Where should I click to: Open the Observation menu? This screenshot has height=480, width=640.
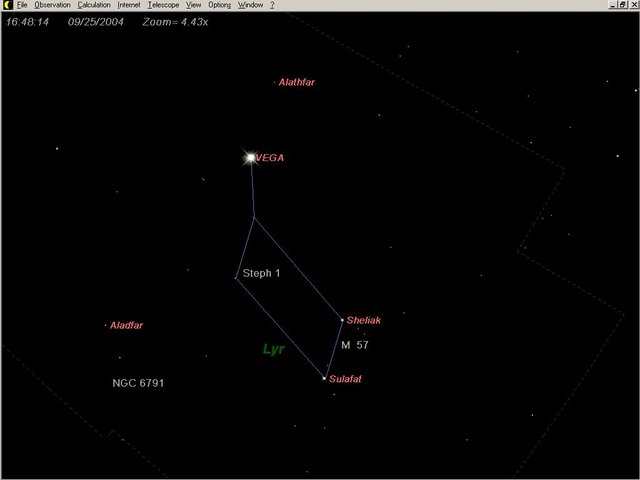click(x=52, y=5)
